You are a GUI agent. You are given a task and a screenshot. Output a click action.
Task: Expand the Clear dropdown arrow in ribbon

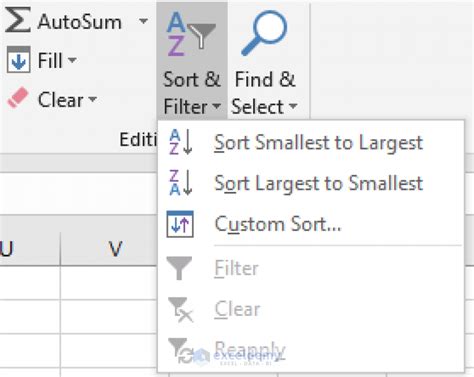point(93,99)
